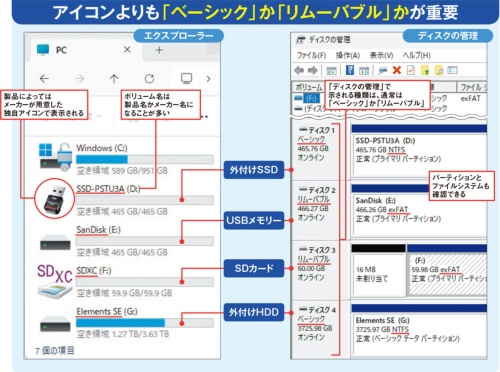Click the '7 個の項目' status text
Viewport: 500px width, 372px height.
click(55, 351)
